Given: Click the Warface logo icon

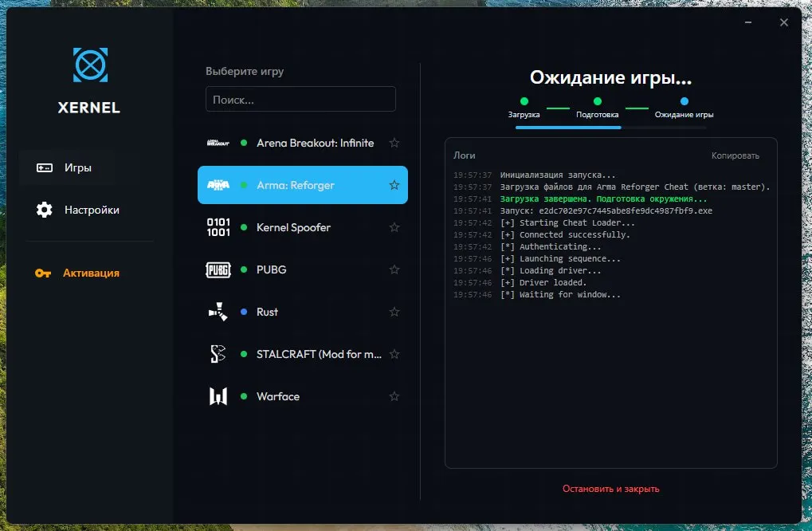Looking at the screenshot, I should click(x=218, y=396).
